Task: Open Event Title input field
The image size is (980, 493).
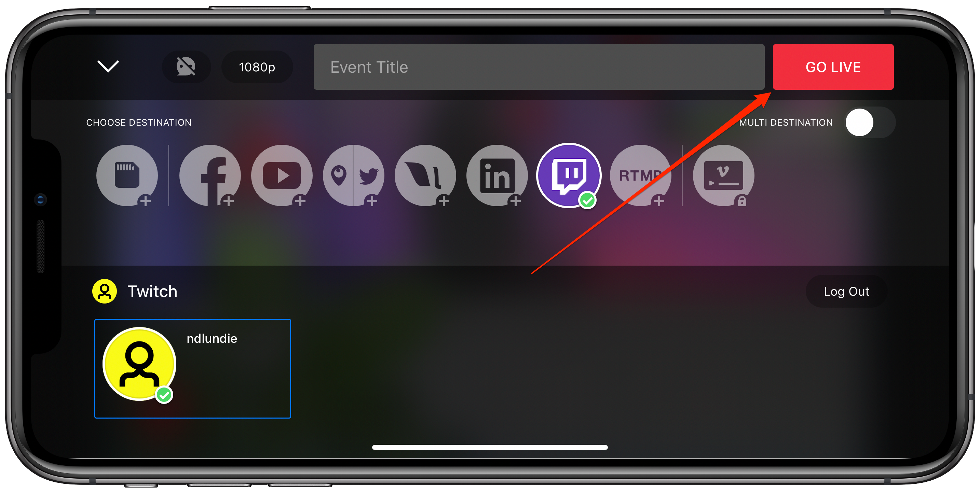Action: (539, 67)
